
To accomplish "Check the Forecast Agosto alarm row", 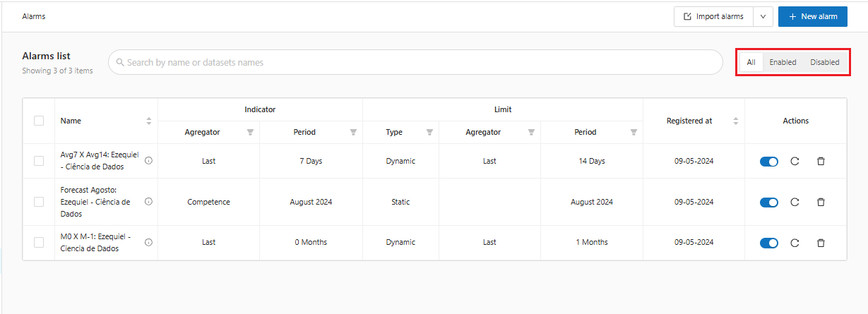I will click(x=39, y=202).
